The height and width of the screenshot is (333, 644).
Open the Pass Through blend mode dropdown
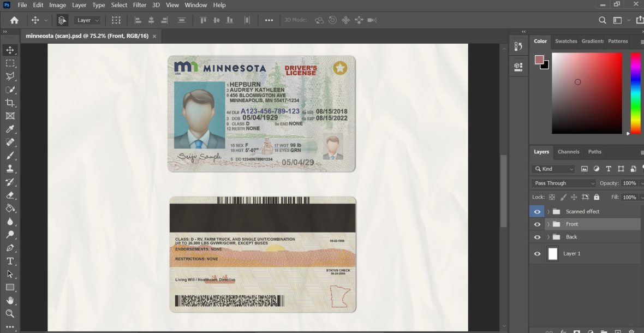point(562,183)
